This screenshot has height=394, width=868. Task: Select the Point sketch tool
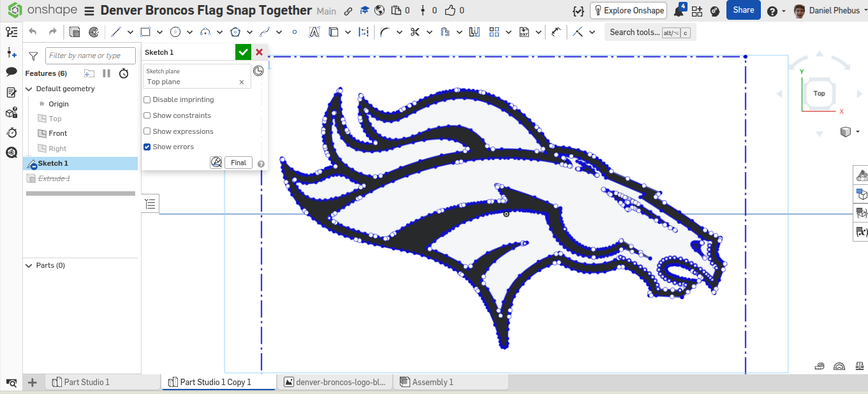tap(295, 32)
